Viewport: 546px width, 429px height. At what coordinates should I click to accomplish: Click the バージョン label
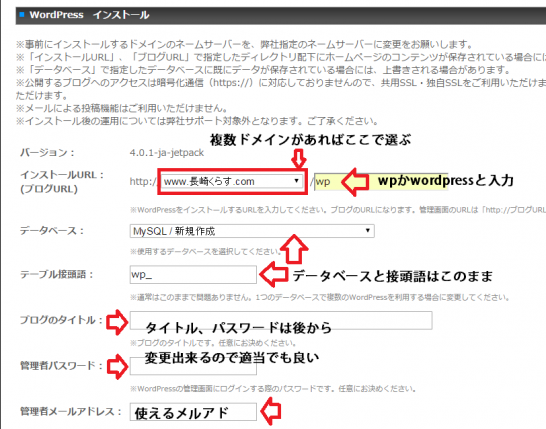(47, 153)
